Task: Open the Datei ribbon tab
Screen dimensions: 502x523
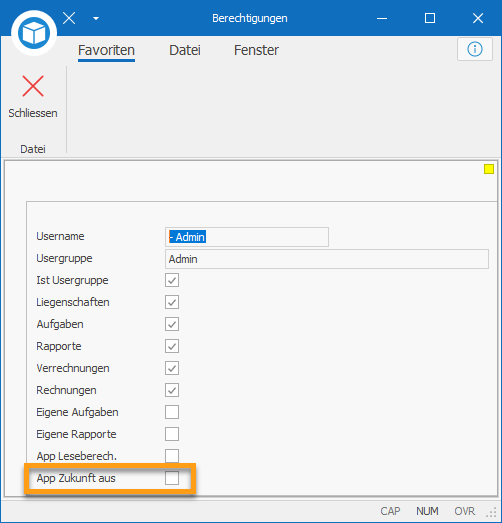Action: click(x=185, y=50)
